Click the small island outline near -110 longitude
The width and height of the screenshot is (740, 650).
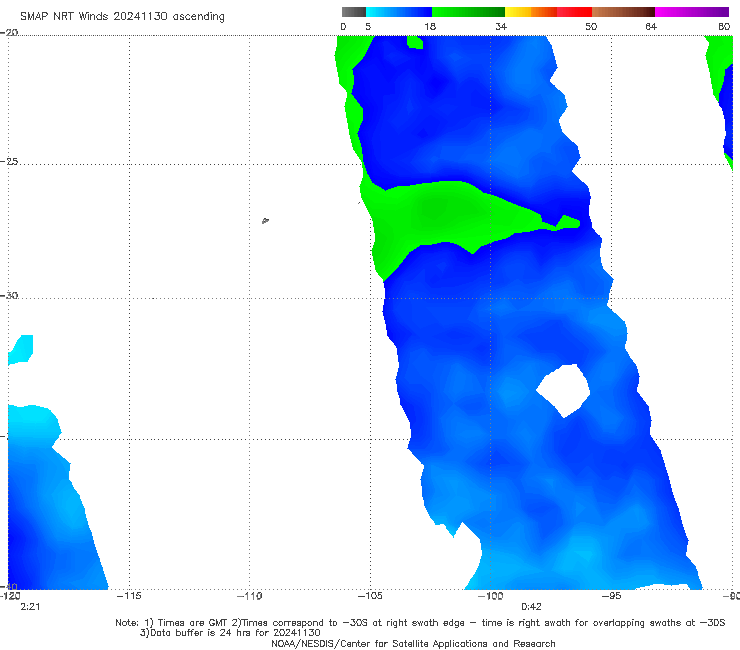(x=265, y=220)
